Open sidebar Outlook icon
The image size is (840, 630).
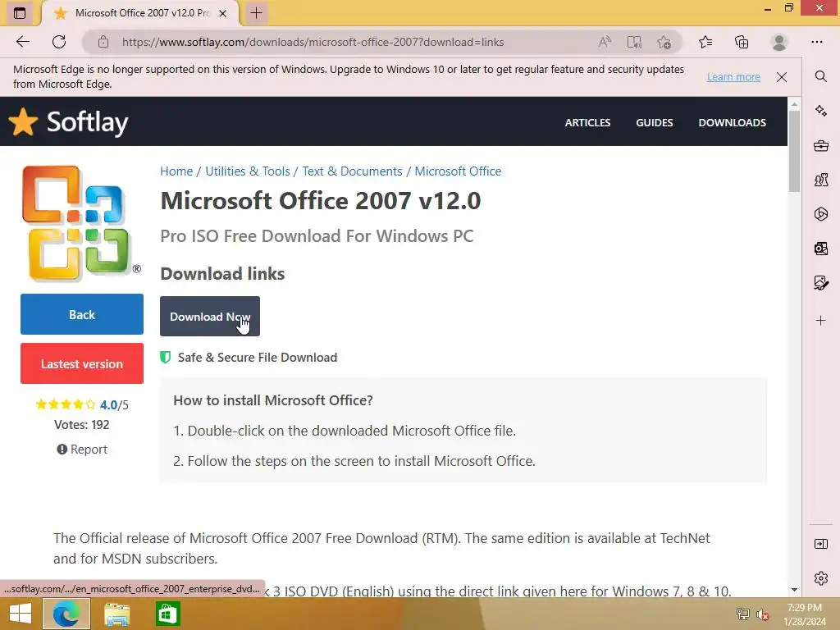[820, 248]
